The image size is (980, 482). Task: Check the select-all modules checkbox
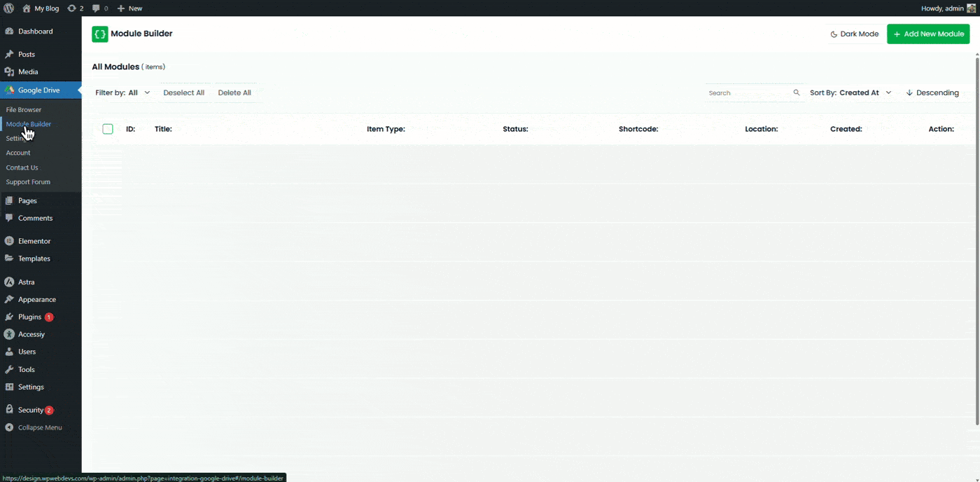(107, 128)
